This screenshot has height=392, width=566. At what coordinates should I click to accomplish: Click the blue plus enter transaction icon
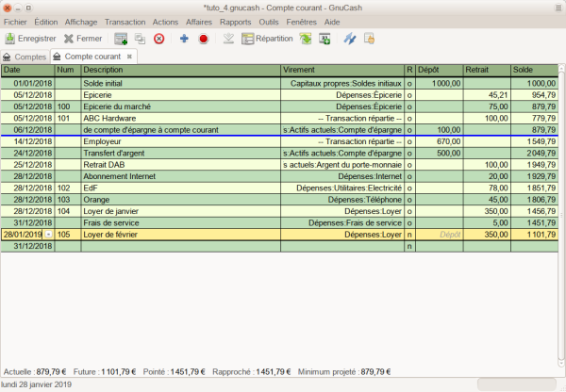184,39
